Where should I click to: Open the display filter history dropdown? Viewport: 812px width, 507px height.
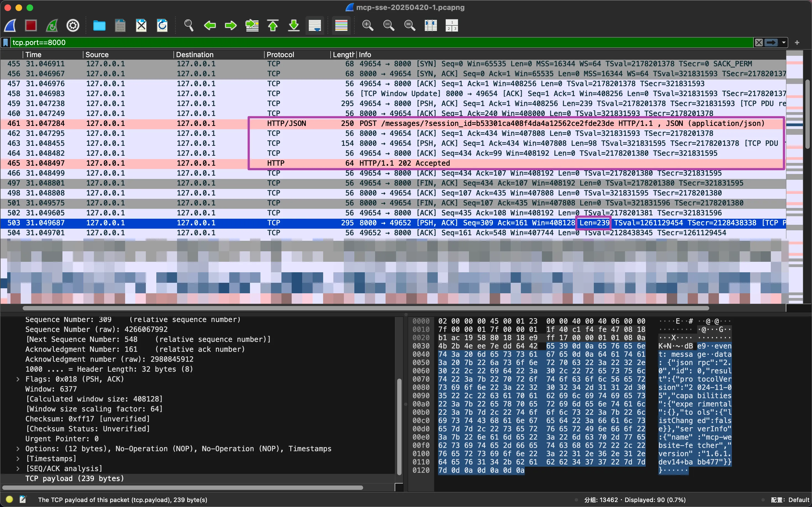tap(784, 43)
